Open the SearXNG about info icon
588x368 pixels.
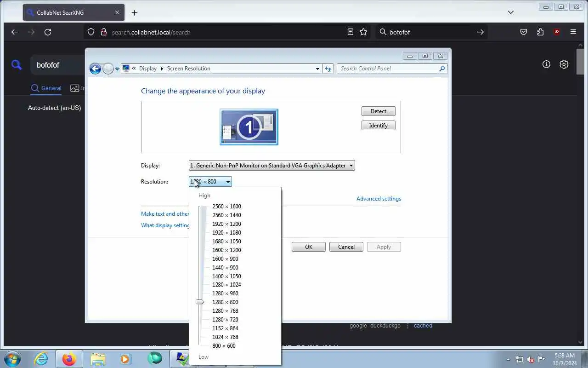point(546,64)
